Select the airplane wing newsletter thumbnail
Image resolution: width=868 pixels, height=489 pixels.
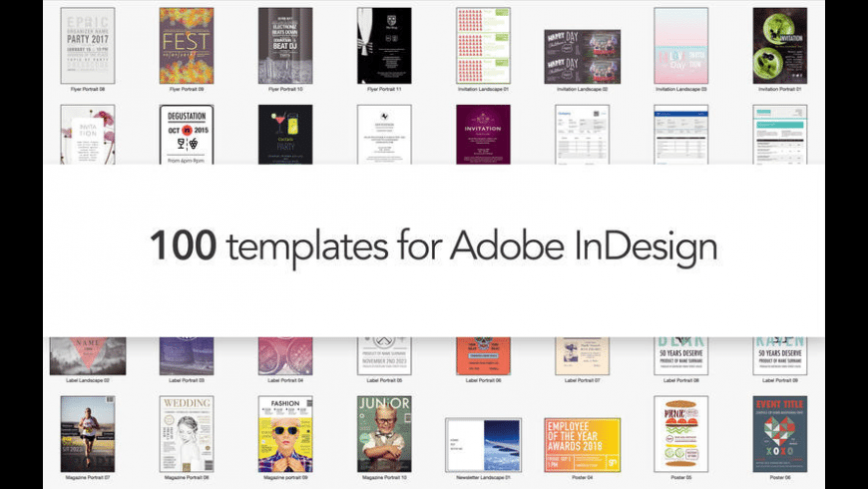pyautogui.click(x=483, y=445)
